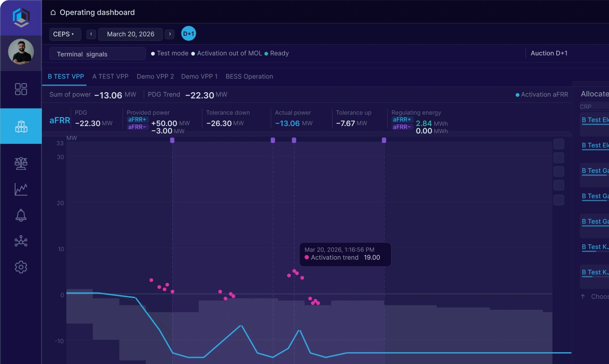Click the 0.00 MWh regulating energy value
This screenshot has height=364, width=609.
432,131
